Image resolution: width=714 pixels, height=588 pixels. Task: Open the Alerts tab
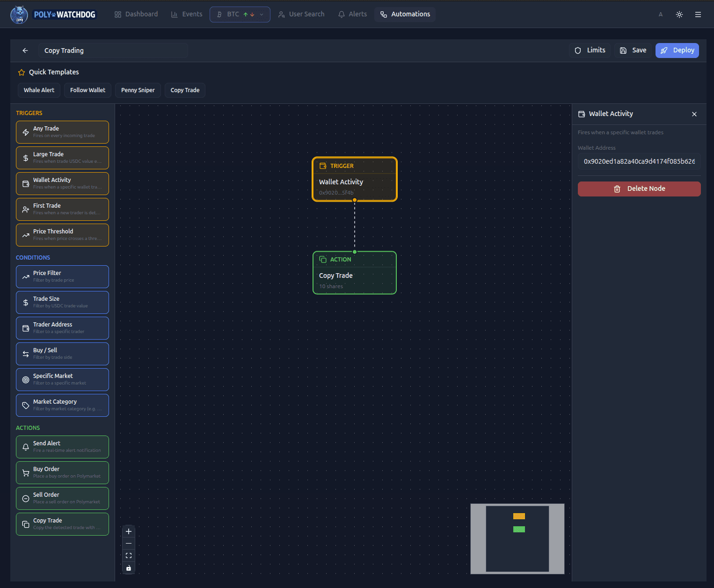pos(353,15)
